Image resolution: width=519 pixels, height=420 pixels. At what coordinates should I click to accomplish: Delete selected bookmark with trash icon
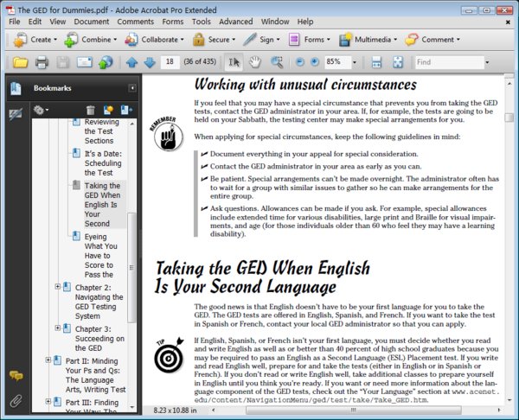(90, 110)
